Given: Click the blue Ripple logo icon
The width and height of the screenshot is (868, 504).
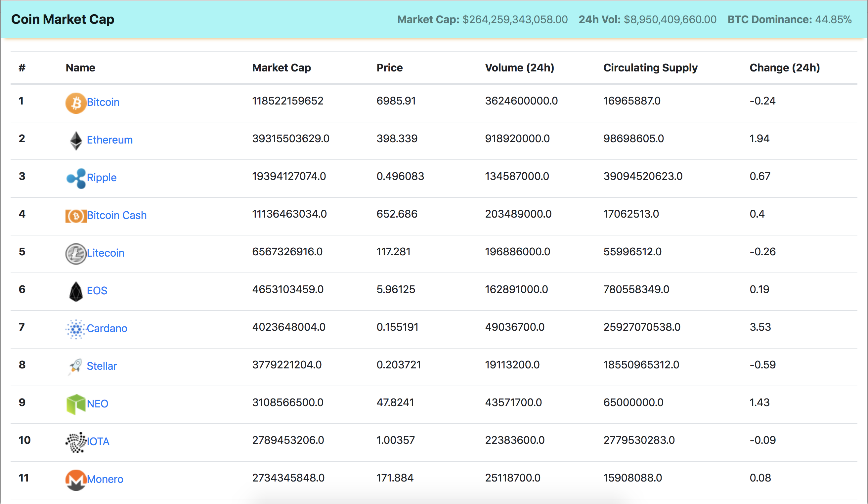Looking at the screenshot, I should 76,178.
